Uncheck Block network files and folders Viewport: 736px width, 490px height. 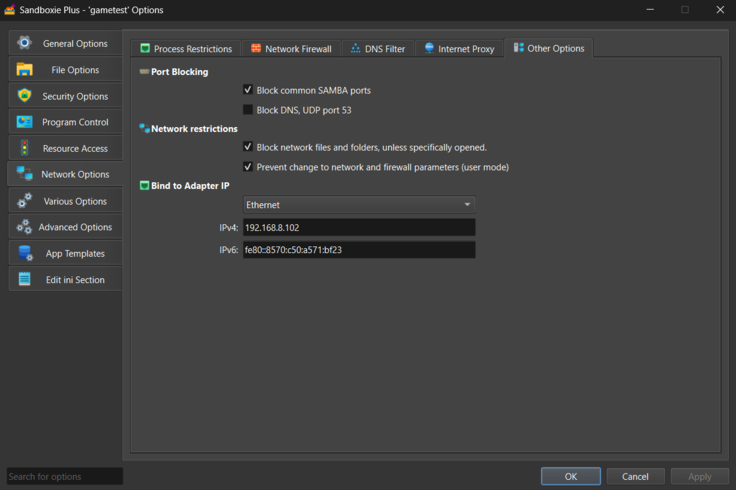pos(248,147)
